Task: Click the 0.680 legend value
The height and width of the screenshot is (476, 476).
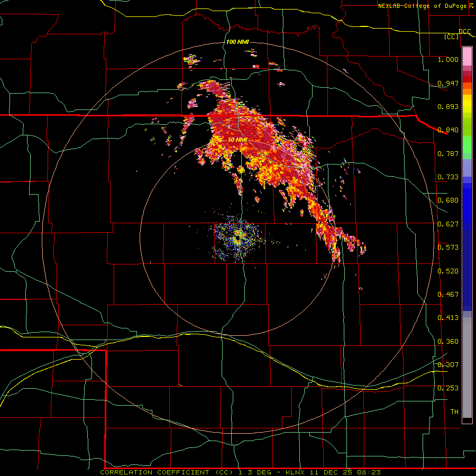Action: (448, 200)
